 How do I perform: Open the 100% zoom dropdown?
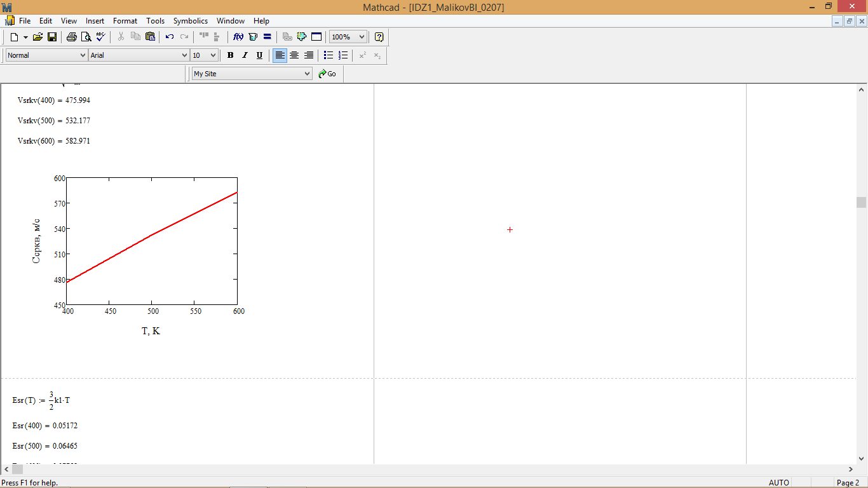(362, 37)
